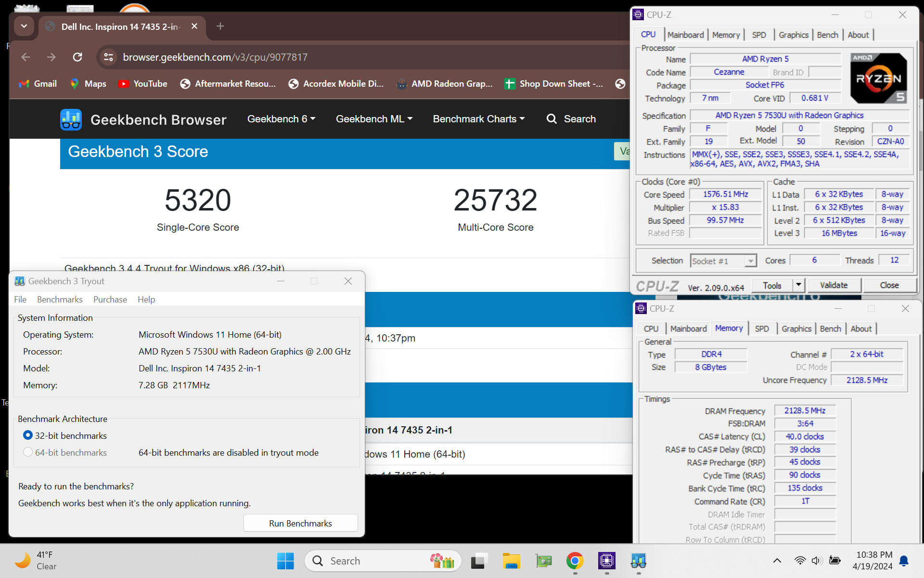
Task: Switch to Bench tab in bottom CPU-Z
Action: pos(830,328)
